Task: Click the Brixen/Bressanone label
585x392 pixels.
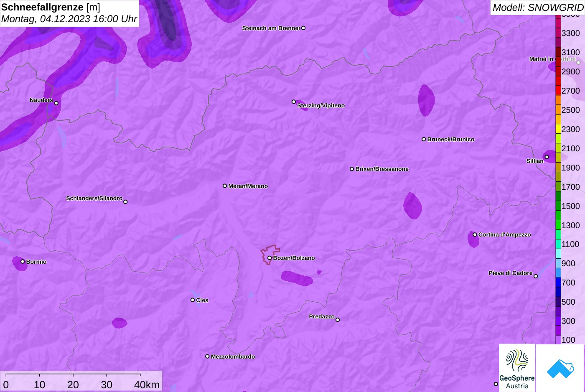Action: click(382, 169)
